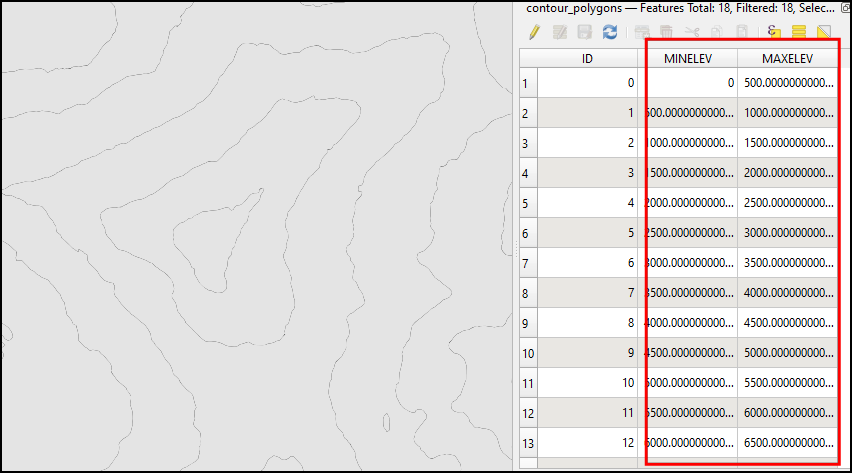The width and height of the screenshot is (852, 473).
Task: Click the ID cell in row 11
Action: pos(587,383)
